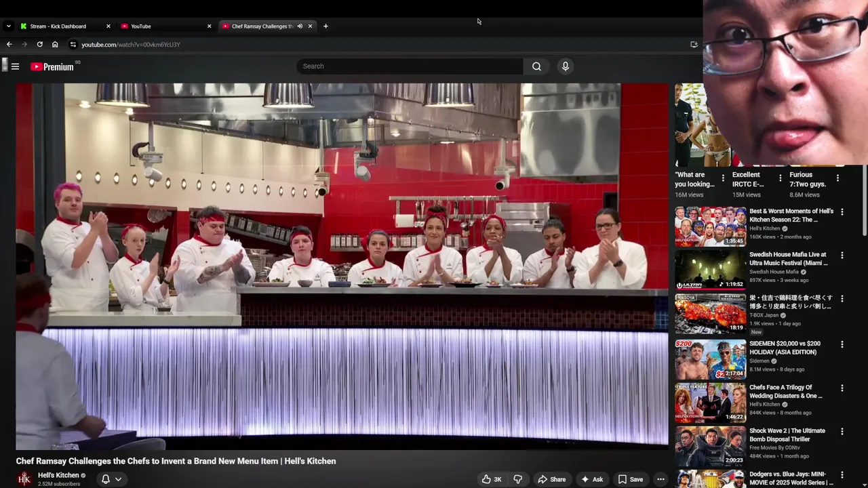
Task: Open the YouTube guide hamburger menu
Action: [x=15, y=66]
